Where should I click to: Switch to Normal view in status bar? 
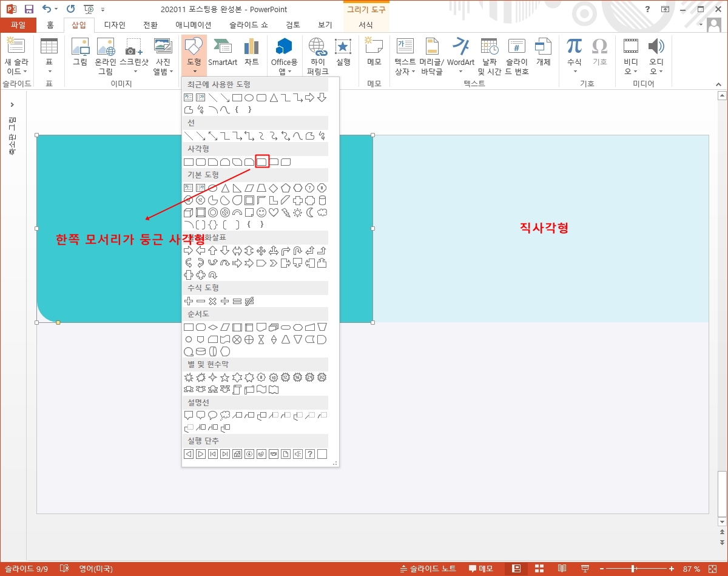click(x=516, y=569)
